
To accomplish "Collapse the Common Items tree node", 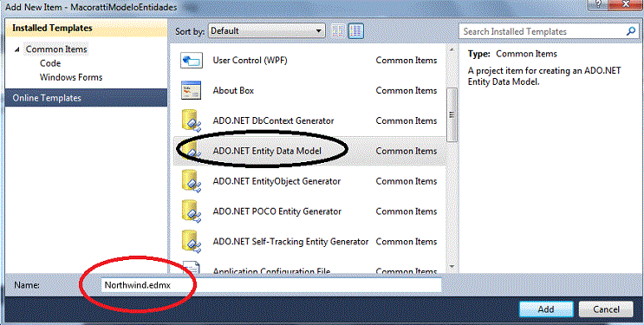I will 16,49.
